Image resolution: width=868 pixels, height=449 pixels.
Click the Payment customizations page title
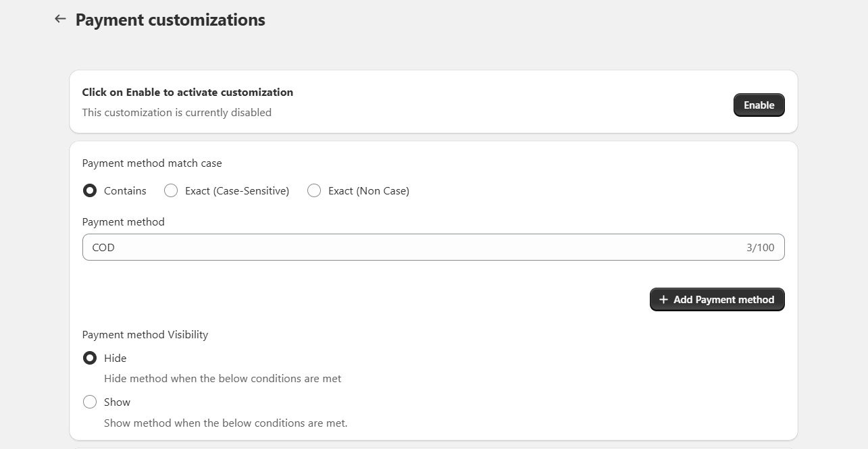click(170, 20)
